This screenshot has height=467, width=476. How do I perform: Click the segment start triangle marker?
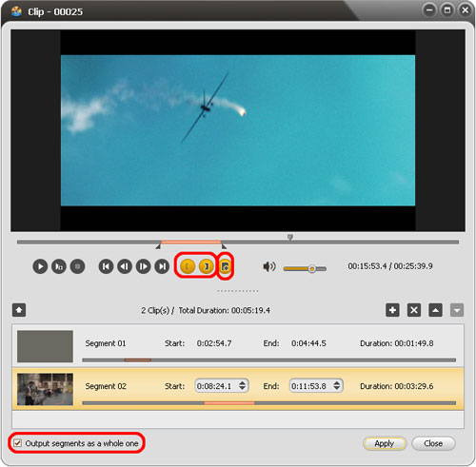(x=158, y=246)
